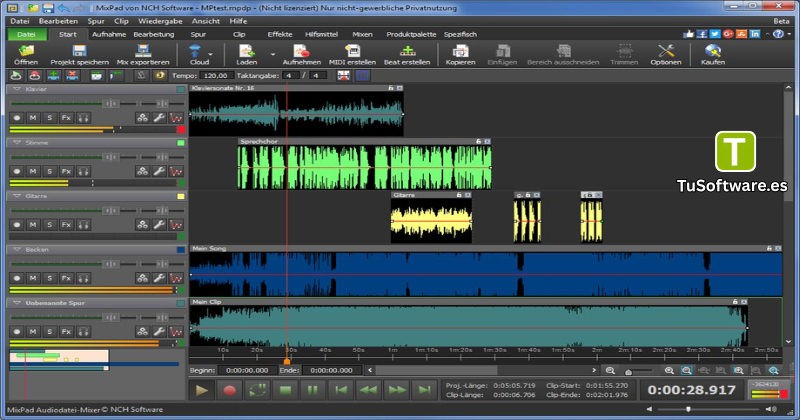Click the Beginn time field
Image resolution: width=800 pixels, height=420 pixels.
(247, 370)
